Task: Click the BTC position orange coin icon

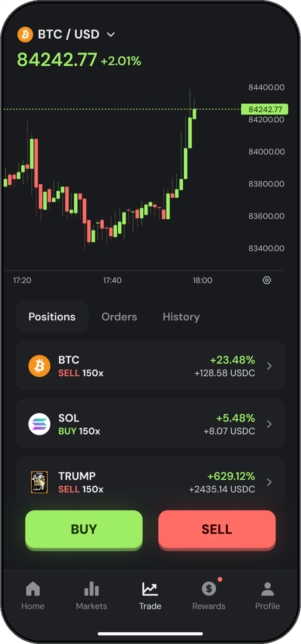Action: pos(39,366)
